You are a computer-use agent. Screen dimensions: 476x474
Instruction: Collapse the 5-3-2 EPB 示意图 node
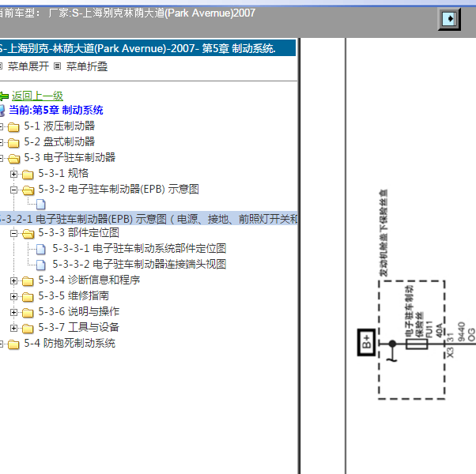click(13, 190)
